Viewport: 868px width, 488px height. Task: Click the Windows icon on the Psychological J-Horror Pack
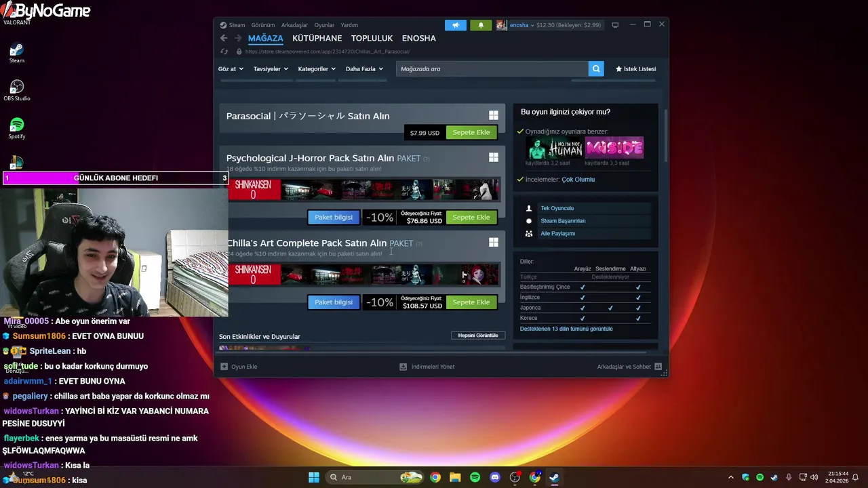coord(494,157)
